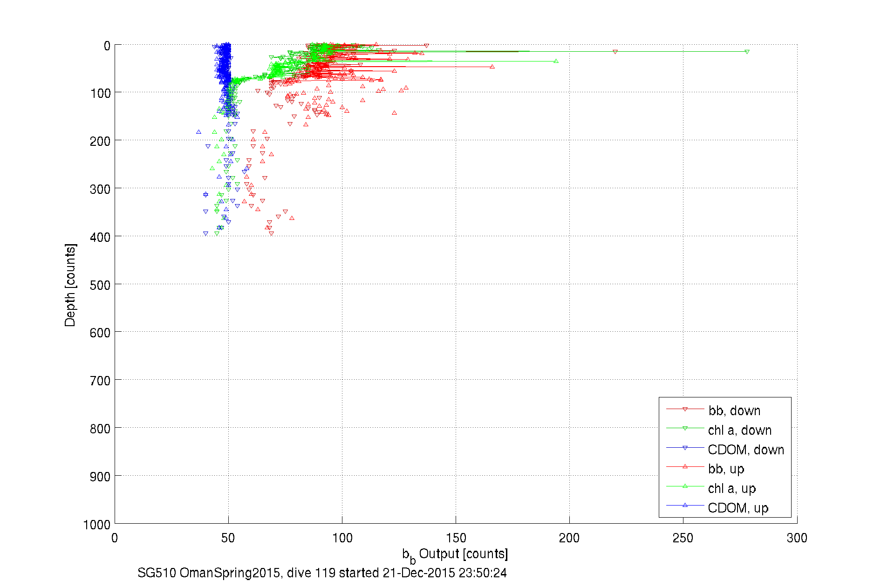Click the x-axis tick label 50
Viewport: 881px width, 588px height.
pyautogui.click(x=228, y=538)
